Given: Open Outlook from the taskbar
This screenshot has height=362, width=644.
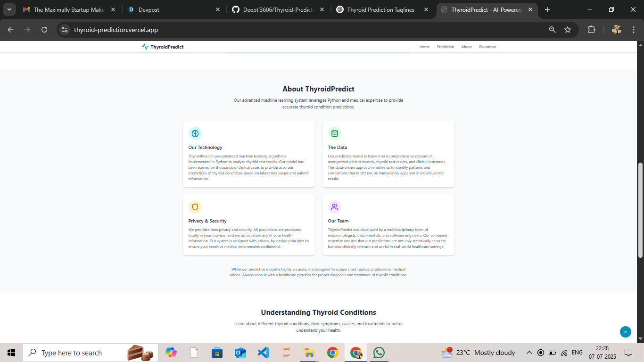Looking at the screenshot, I should [x=240, y=353].
